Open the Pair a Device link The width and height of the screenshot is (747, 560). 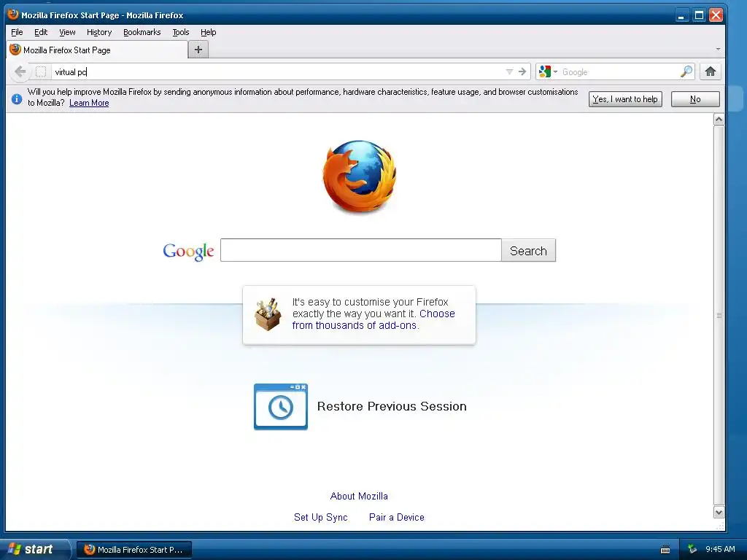click(396, 517)
